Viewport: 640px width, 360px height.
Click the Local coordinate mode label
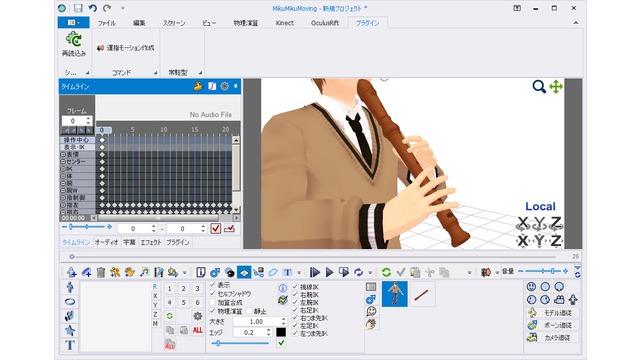540,207
